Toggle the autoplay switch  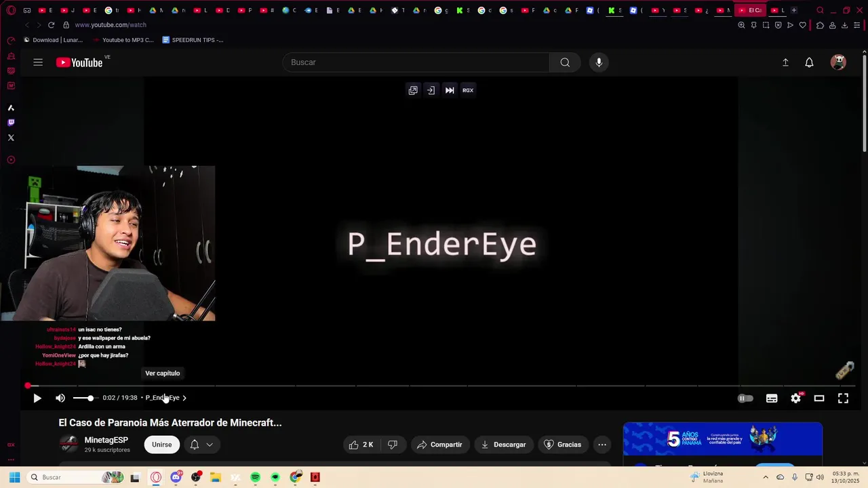pyautogui.click(x=745, y=399)
